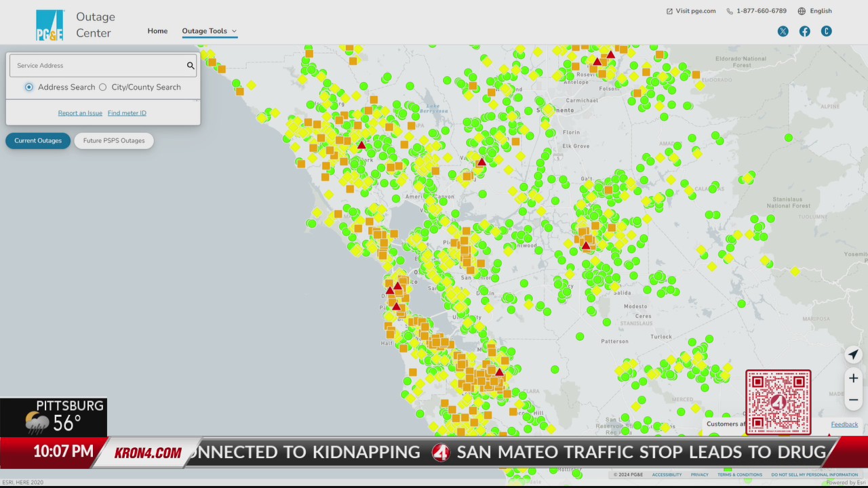Open the English language selector
Viewport: 868px width, 488px height.
tap(821, 10)
